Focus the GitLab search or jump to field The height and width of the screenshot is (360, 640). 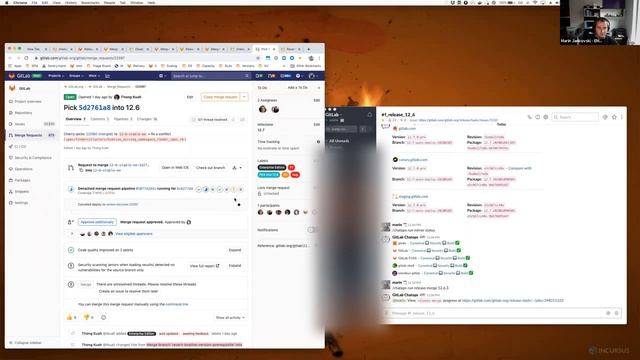pos(210,76)
